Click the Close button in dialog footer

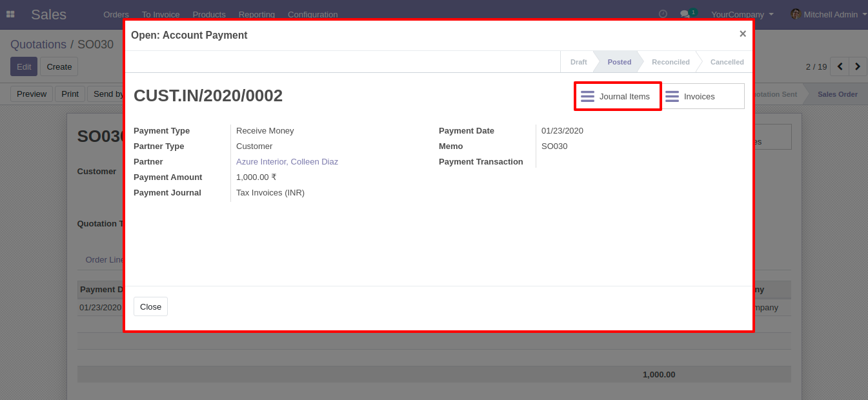pyautogui.click(x=150, y=306)
